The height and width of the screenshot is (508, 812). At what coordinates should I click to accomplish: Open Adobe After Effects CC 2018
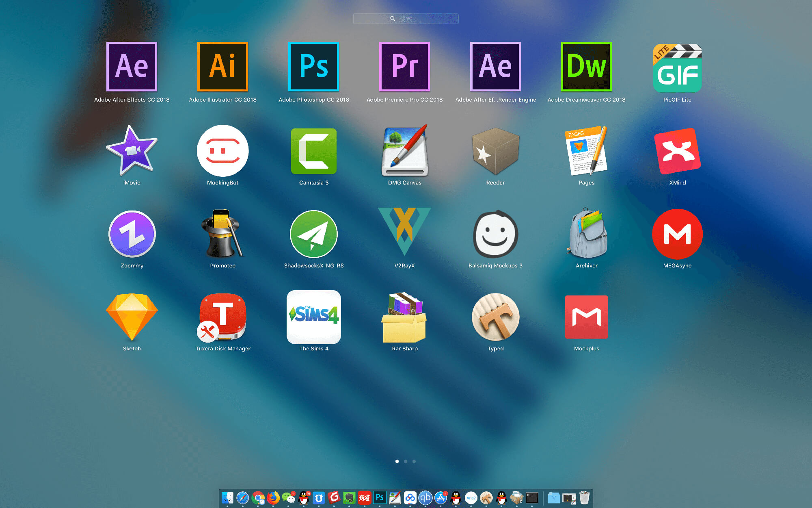click(x=132, y=67)
